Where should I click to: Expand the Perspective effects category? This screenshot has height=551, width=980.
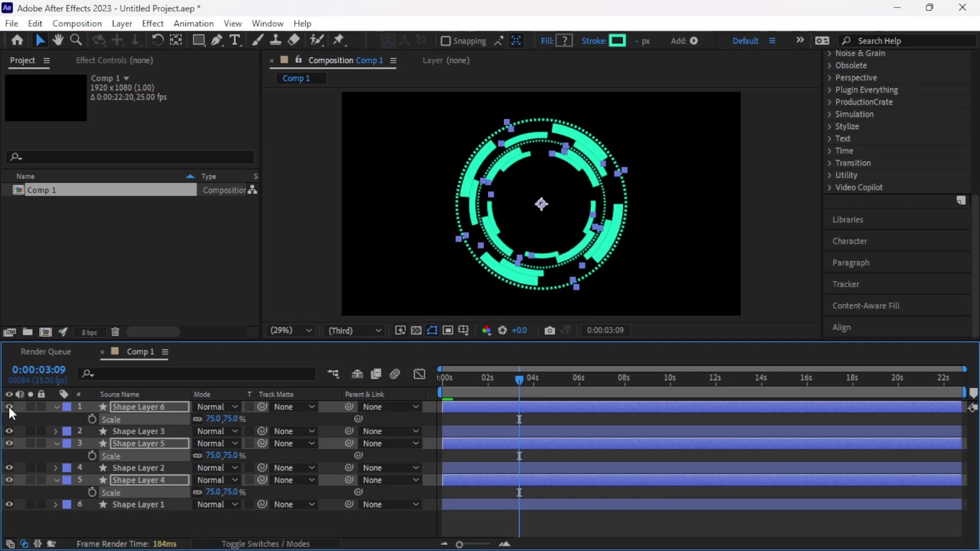pos(857,78)
